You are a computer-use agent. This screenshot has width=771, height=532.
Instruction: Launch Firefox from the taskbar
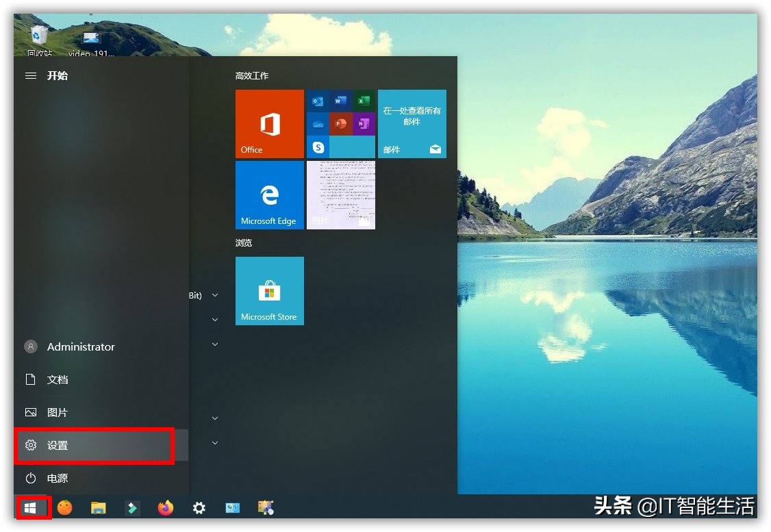point(165,508)
